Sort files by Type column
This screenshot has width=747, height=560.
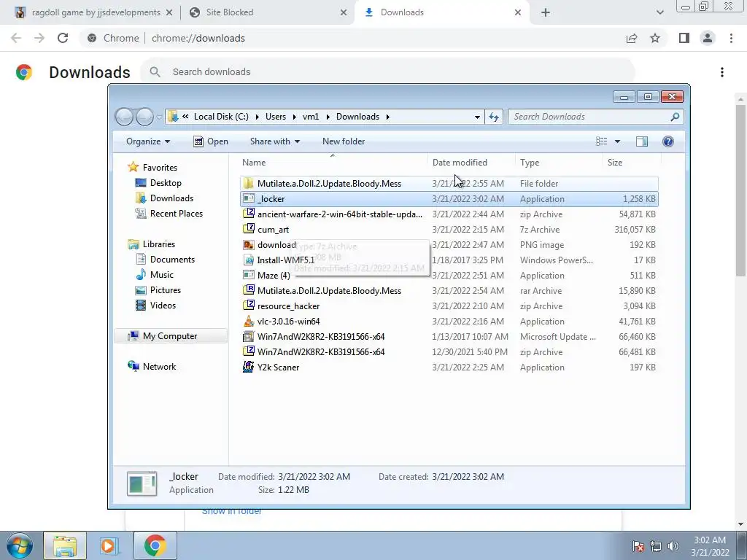(530, 163)
